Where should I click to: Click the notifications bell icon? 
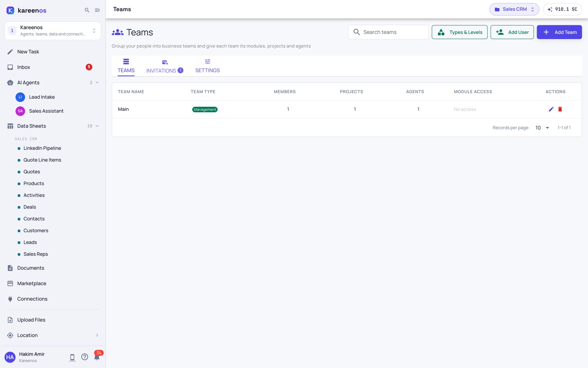pos(97,357)
